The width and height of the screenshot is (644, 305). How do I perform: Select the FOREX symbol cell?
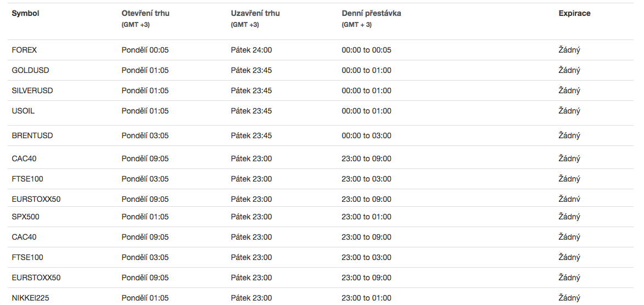24,50
